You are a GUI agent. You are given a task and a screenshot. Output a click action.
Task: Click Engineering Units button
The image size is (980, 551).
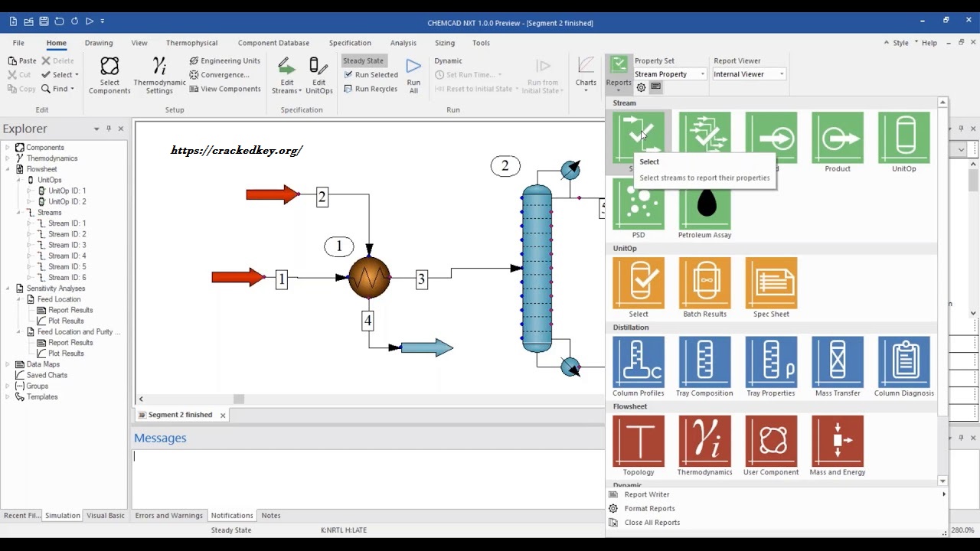tap(225, 60)
